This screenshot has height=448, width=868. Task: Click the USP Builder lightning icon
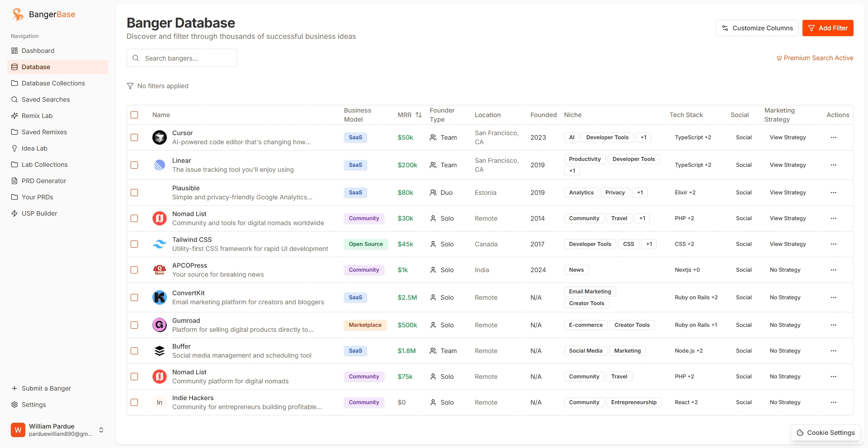click(14, 213)
